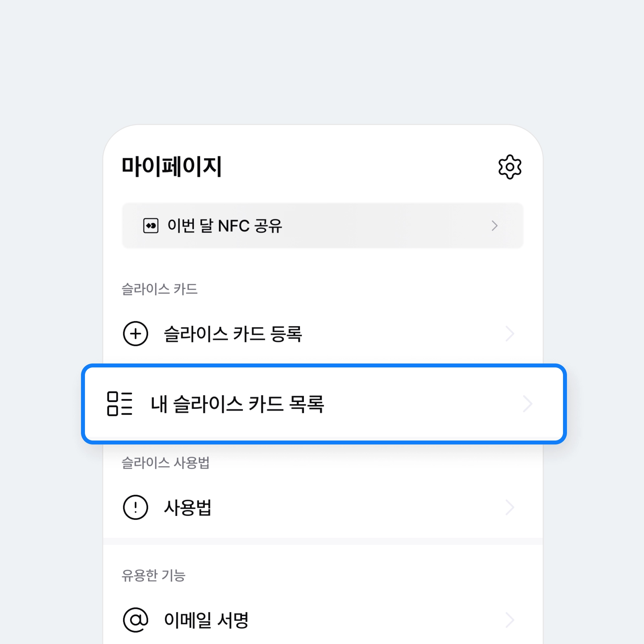Click the 슬라이스 카드 section header
The height and width of the screenshot is (644, 644).
coord(159,289)
